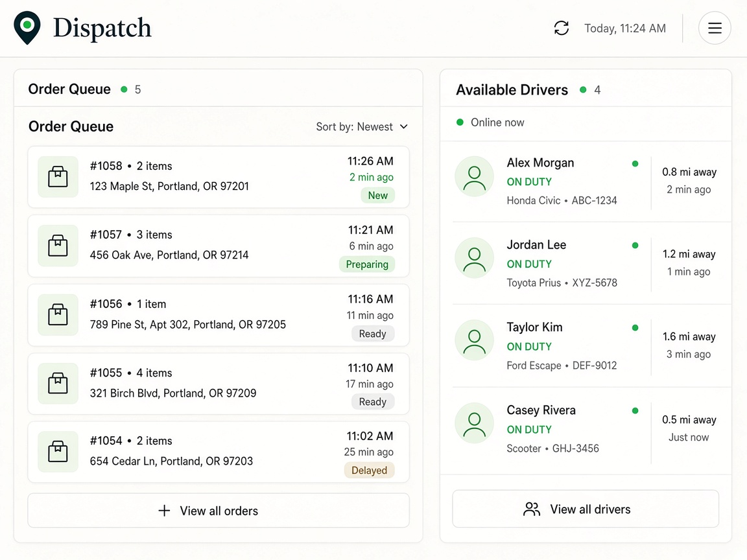
Task: Open the hamburger menu button
Action: [714, 28]
